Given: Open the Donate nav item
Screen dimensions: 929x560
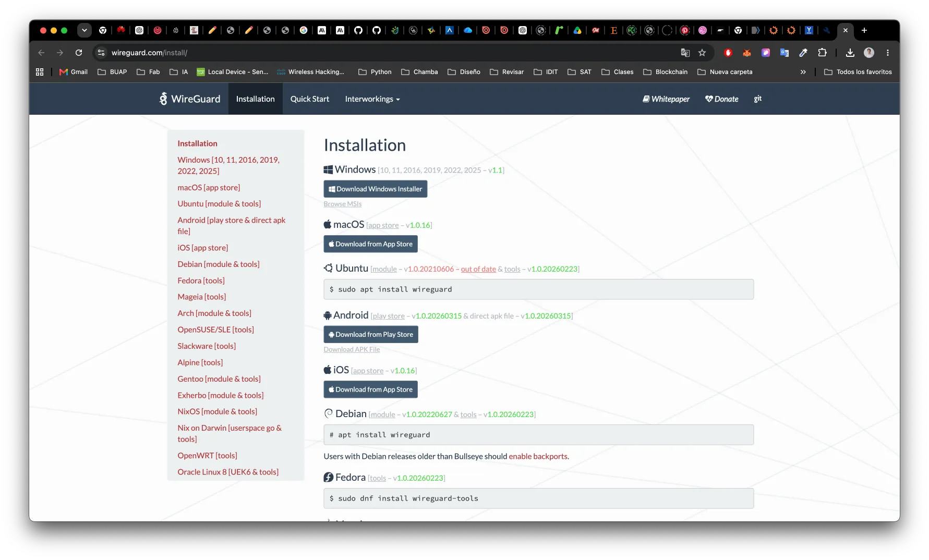Looking at the screenshot, I should pyautogui.click(x=722, y=99).
